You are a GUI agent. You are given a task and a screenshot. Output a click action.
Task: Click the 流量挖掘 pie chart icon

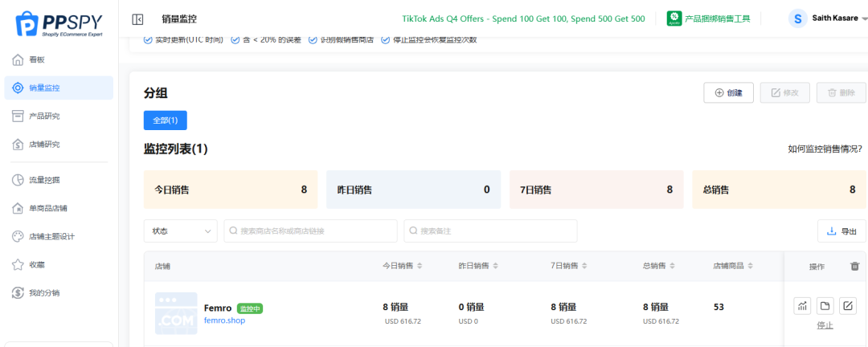coord(18,180)
